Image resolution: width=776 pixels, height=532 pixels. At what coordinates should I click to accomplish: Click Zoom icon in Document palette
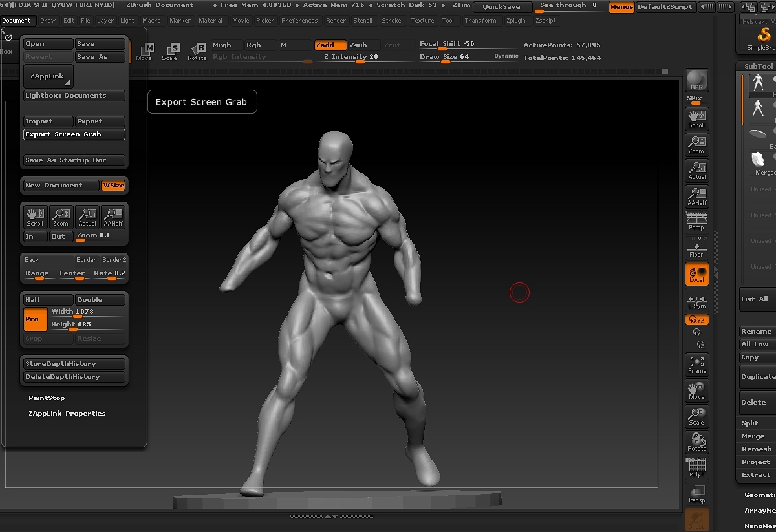(x=61, y=217)
